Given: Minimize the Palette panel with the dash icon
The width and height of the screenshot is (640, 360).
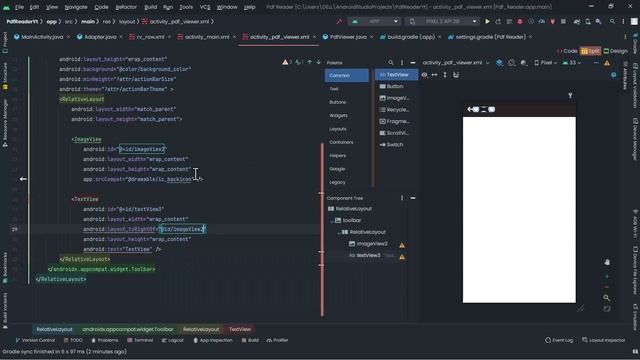Looking at the screenshot, I should click(413, 62).
